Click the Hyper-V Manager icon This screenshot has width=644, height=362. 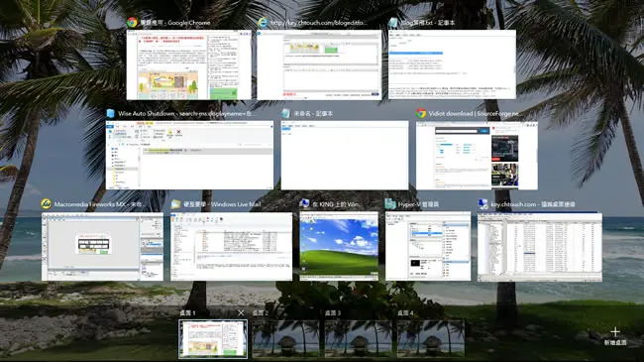[390, 204]
